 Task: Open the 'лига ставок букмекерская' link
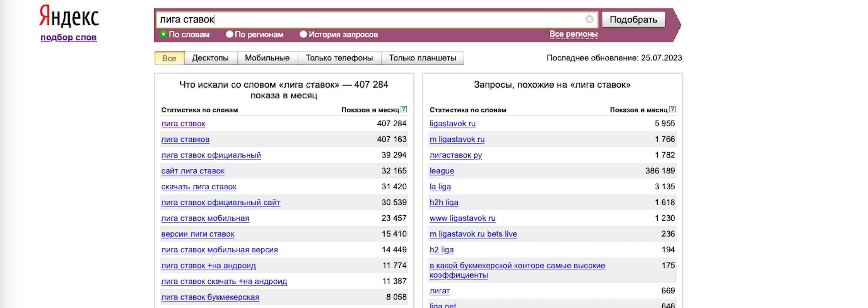click(x=210, y=297)
